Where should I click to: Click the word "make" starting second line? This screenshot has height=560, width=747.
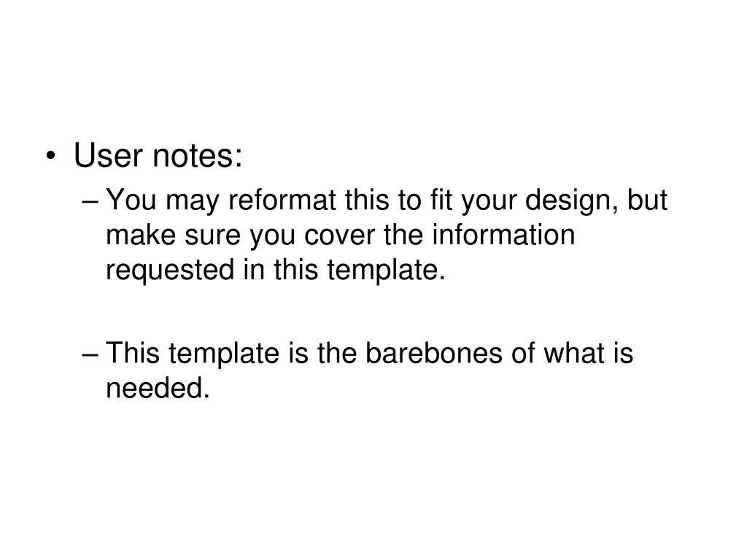pos(141,234)
